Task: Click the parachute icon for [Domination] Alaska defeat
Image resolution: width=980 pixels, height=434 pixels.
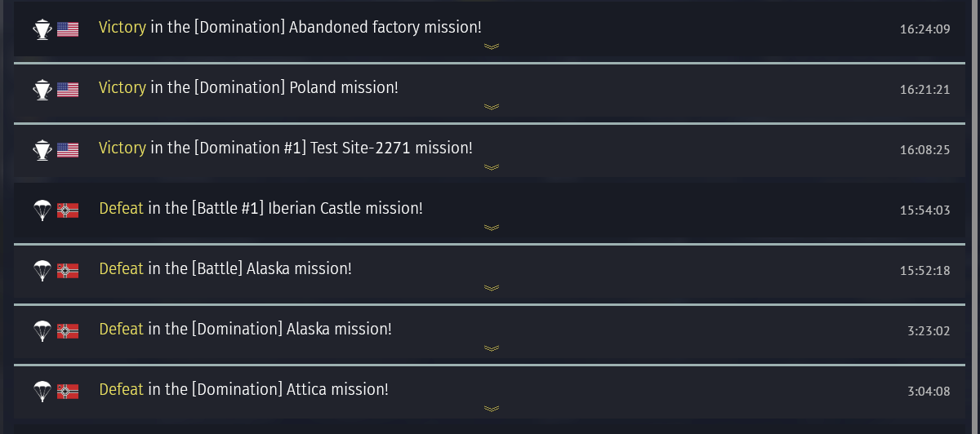Action: click(x=42, y=331)
